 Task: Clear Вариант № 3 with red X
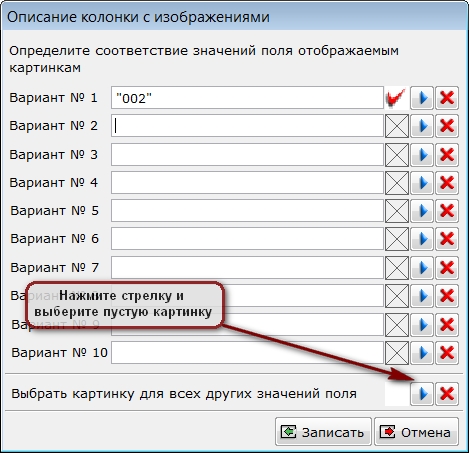(447, 155)
